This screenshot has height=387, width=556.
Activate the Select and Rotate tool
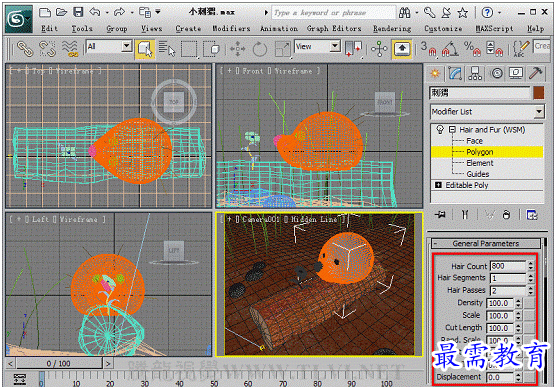tap(260, 49)
